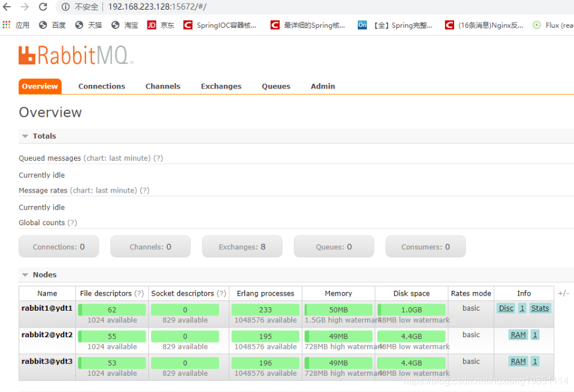The image size is (574, 392).
Task: Click the Info column header
Action: click(524, 293)
